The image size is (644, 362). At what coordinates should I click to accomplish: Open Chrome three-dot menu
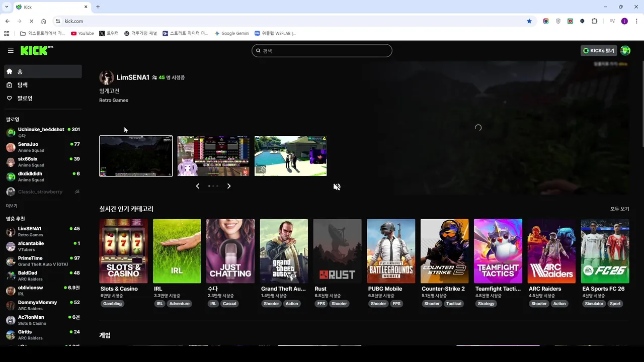[636, 21]
